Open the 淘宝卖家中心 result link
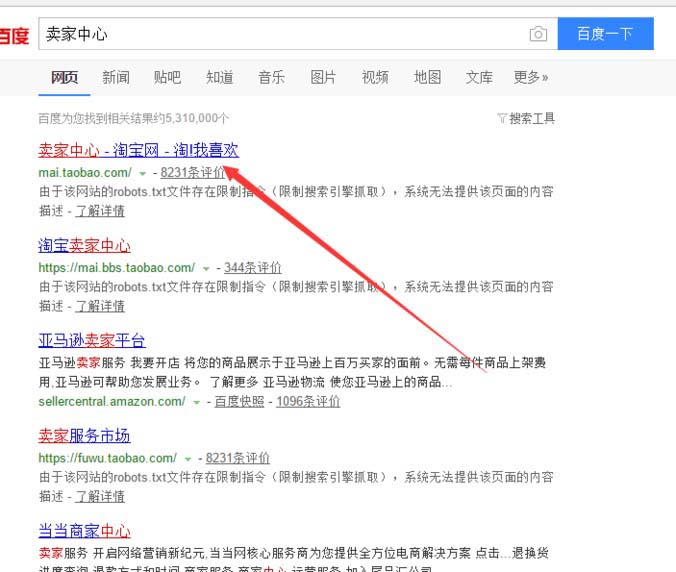This screenshot has width=676, height=572. click(84, 246)
